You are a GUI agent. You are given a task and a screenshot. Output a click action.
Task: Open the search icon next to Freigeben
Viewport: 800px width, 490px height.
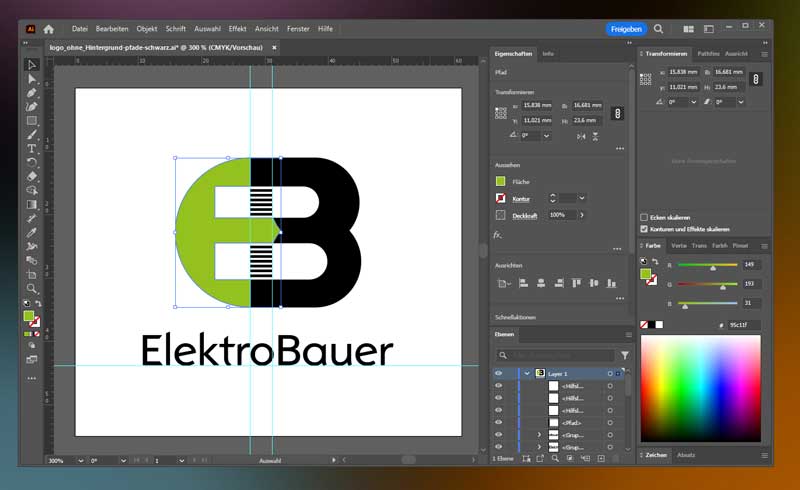pyautogui.click(x=658, y=29)
